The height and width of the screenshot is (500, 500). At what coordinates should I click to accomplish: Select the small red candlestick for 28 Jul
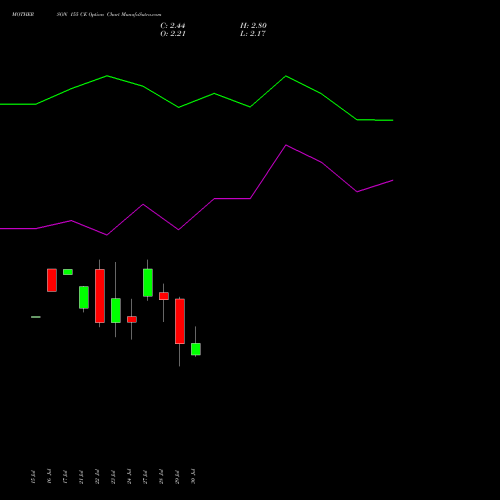tap(164, 296)
